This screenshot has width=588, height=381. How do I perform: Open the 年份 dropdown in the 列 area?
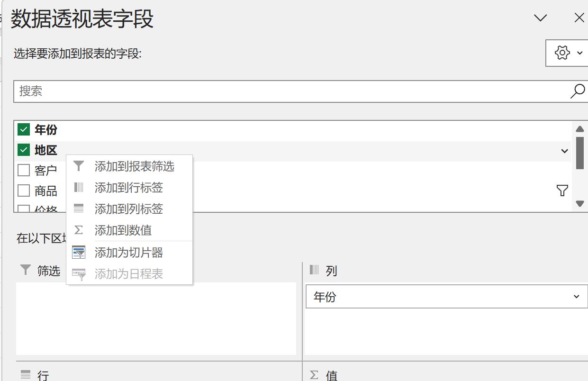click(x=575, y=297)
